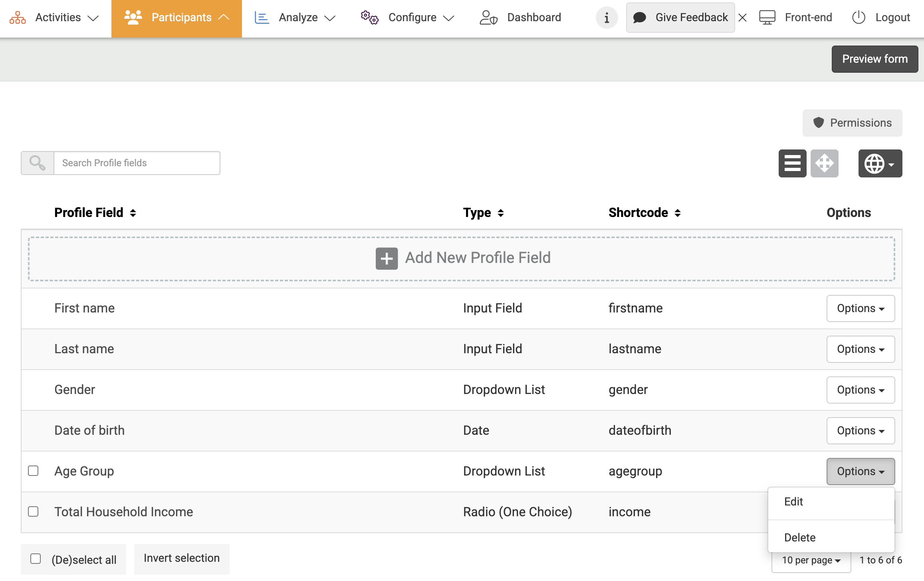Sort table by Shortcode arrows
Screen dimensions: 924x581
coord(678,213)
